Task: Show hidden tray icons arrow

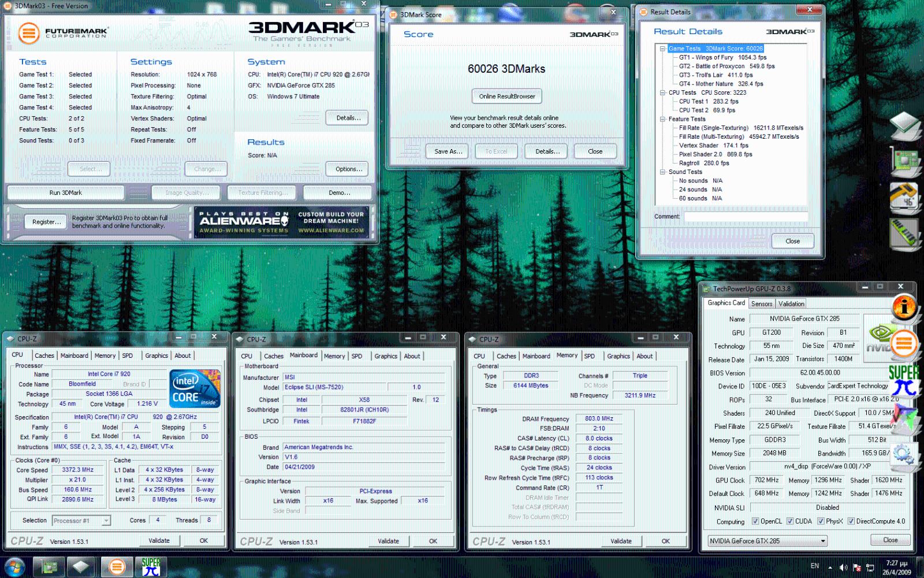Action: point(830,568)
